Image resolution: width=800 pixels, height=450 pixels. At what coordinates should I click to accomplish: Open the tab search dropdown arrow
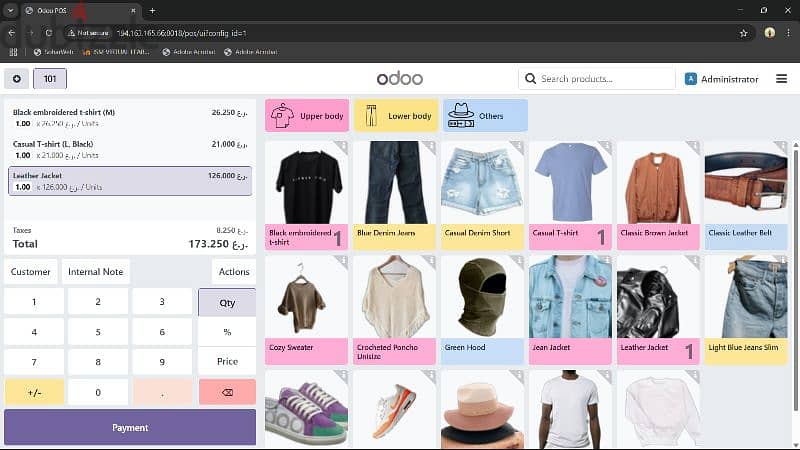[10, 10]
